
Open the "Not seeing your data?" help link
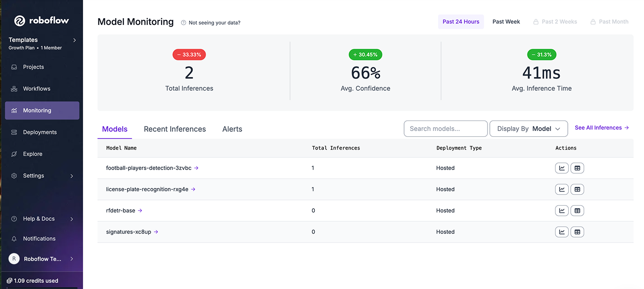214,23
